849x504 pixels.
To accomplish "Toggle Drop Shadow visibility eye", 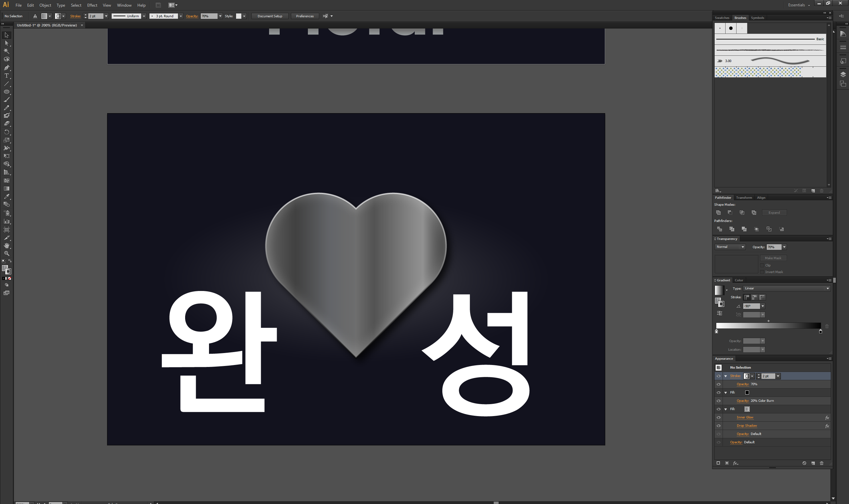I will pos(719,426).
